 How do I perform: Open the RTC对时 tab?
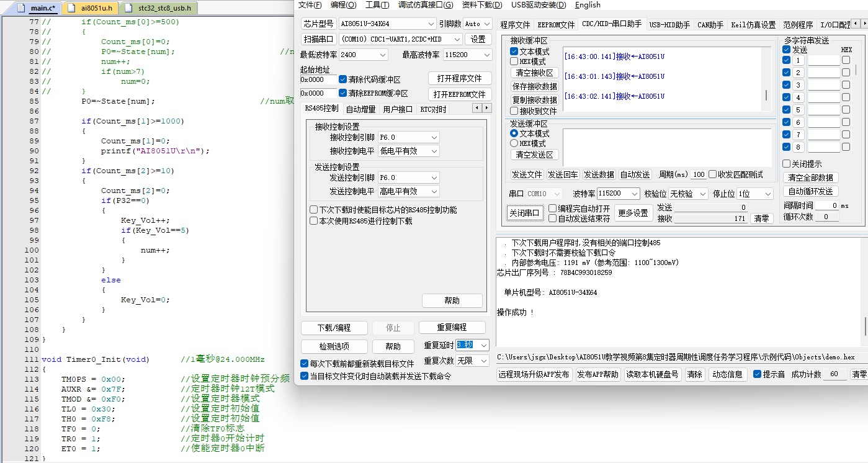[433, 109]
